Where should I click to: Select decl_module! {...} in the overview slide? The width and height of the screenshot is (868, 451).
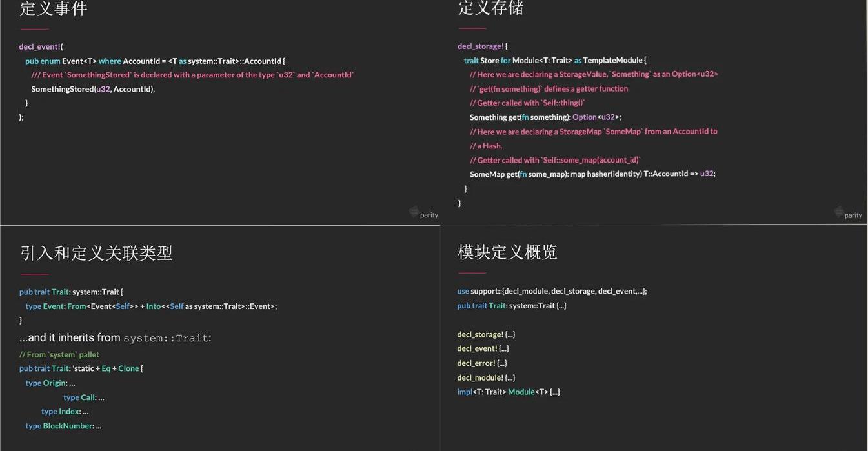pyautogui.click(x=486, y=377)
